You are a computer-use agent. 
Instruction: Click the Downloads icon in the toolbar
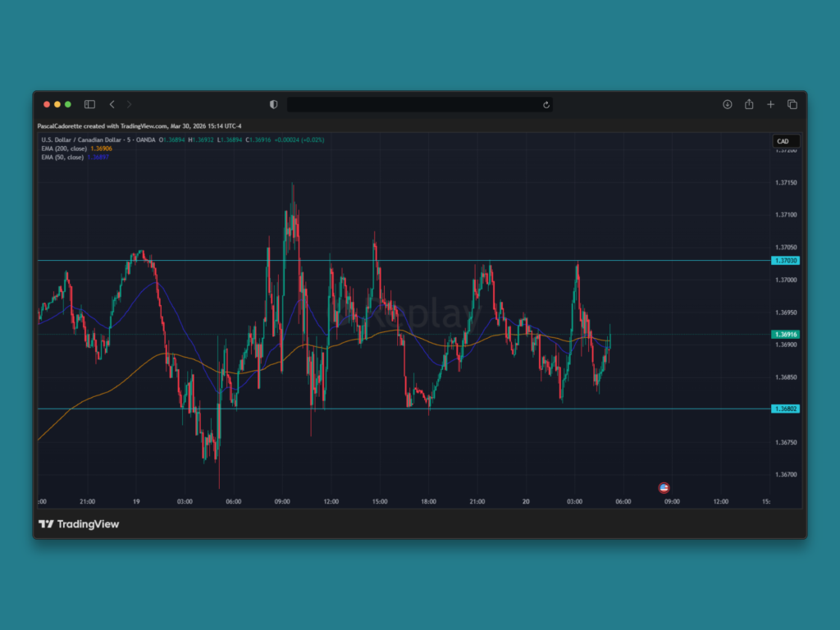[727, 104]
